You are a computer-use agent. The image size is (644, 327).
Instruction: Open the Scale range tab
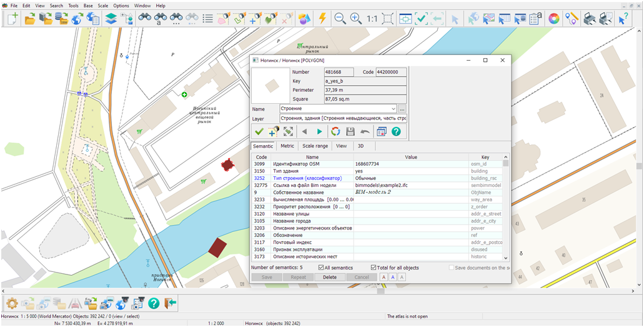point(315,146)
